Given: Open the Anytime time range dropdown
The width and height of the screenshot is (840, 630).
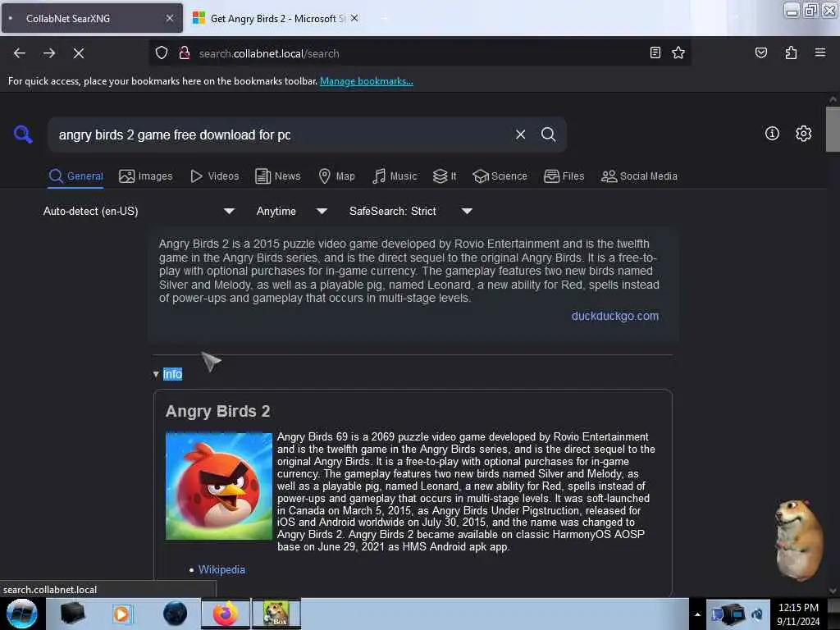Looking at the screenshot, I should [291, 211].
